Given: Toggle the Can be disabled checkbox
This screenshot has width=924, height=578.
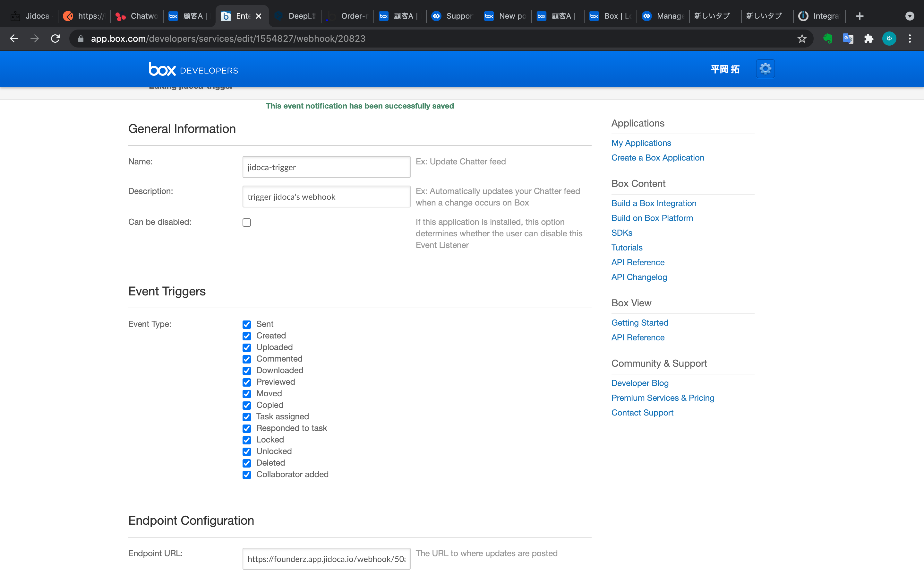Looking at the screenshot, I should click(x=247, y=223).
